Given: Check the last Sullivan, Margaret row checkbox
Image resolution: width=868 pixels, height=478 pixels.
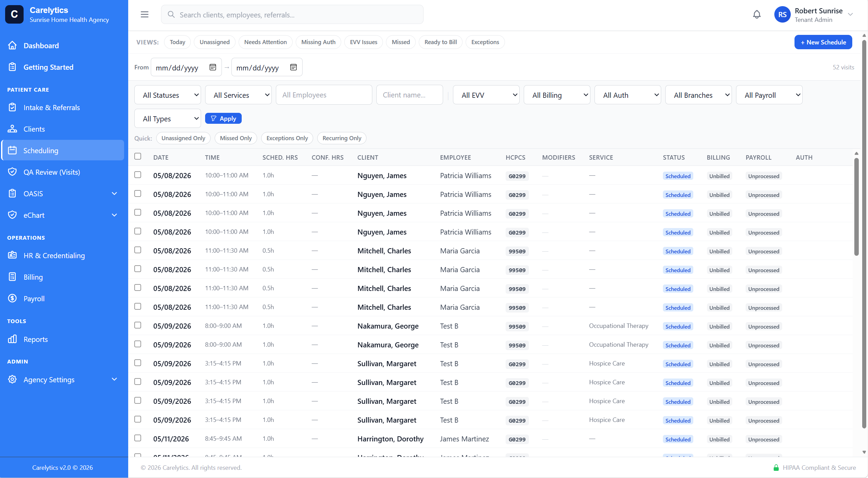Looking at the screenshot, I should pos(138,419).
